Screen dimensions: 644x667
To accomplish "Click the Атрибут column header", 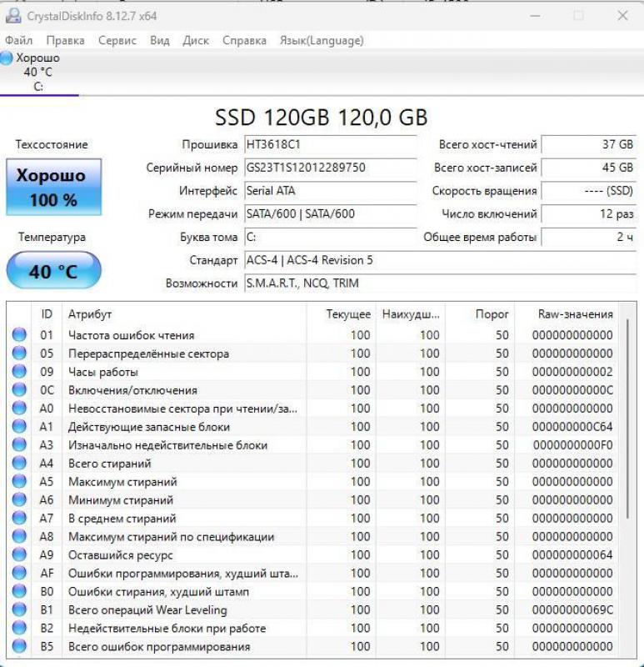I will (x=90, y=314).
